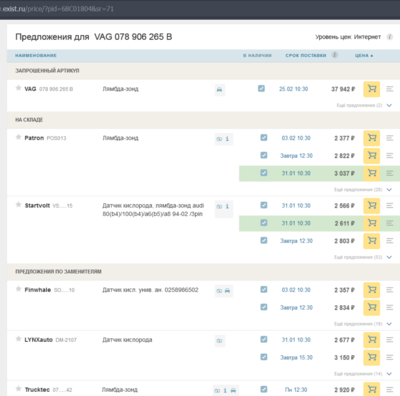Sort by НАИМЕНОВАНИЕ column header
Image resolution: width=400 pixels, height=396 pixels.
point(36,55)
